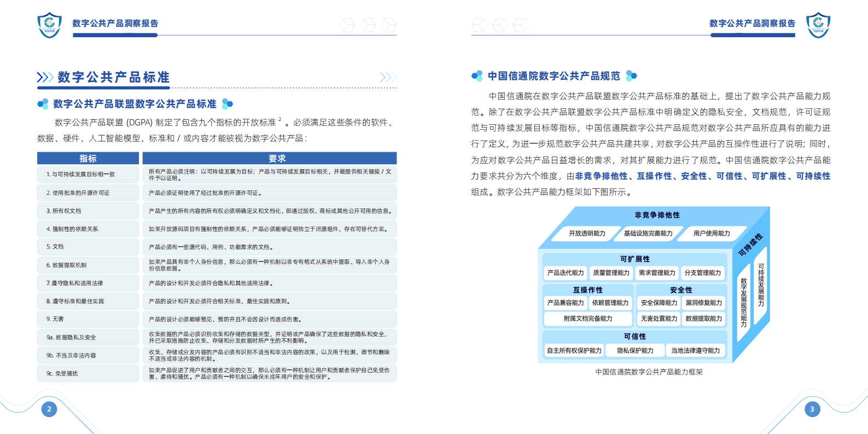Click 非竞争排他性 title in the framework diagram
This screenshot has width=868, height=434.
coord(657,215)
